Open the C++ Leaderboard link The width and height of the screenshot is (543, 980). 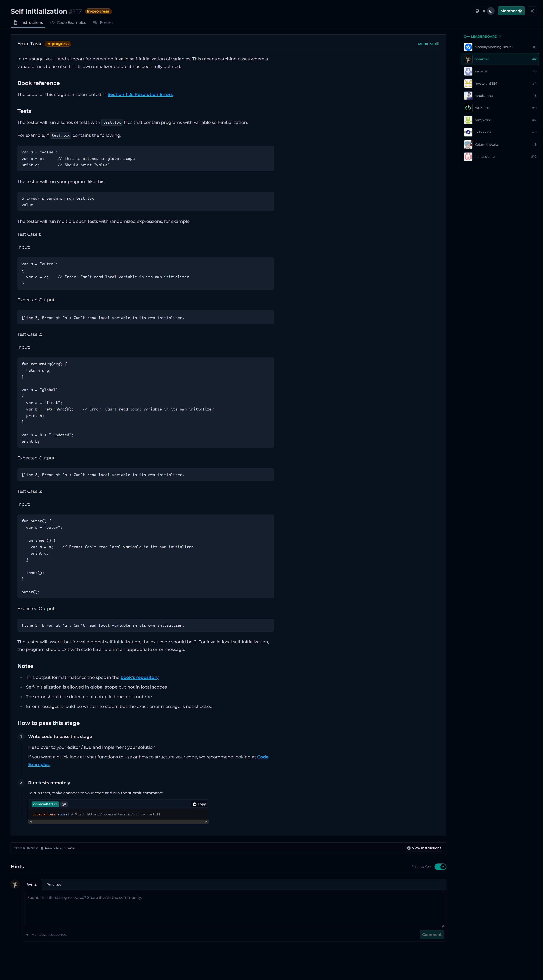coord(482,37)
